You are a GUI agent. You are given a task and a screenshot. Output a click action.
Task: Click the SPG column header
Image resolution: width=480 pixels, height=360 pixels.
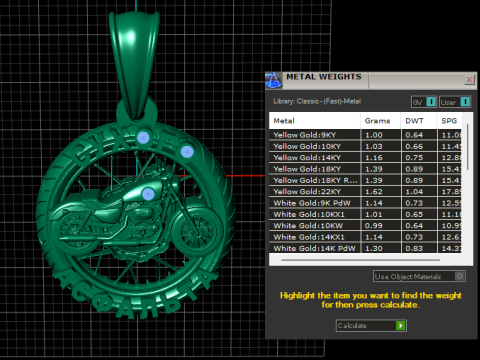[x=449, y=121]
